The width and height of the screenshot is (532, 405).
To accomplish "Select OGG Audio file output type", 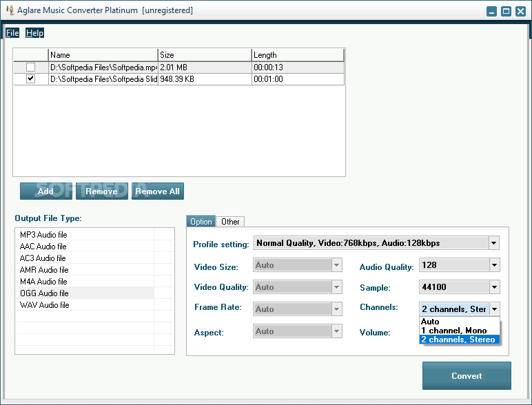I will click(x=85, y=293).
